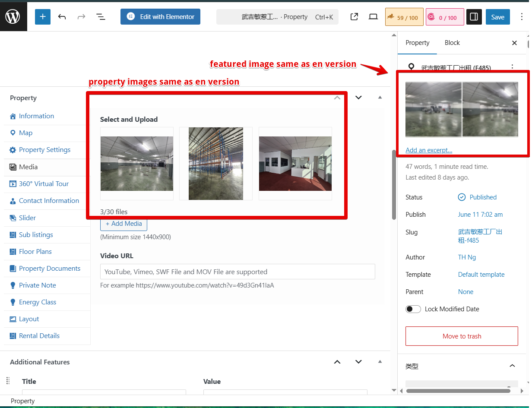Click the Video URL input field
This screenshot has width=532, height=408.
tap(237, 272)
